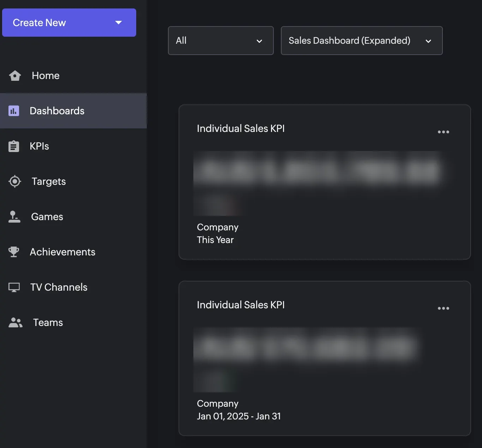Click the Games joystick icon
Viewport: 482px width, 448px height.
coord(14,217)
